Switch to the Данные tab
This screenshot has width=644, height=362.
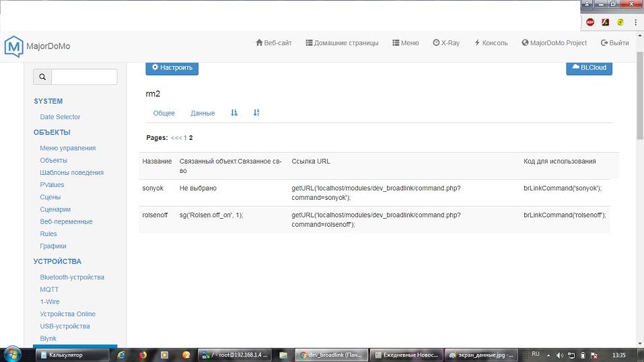tap(203, 113)
